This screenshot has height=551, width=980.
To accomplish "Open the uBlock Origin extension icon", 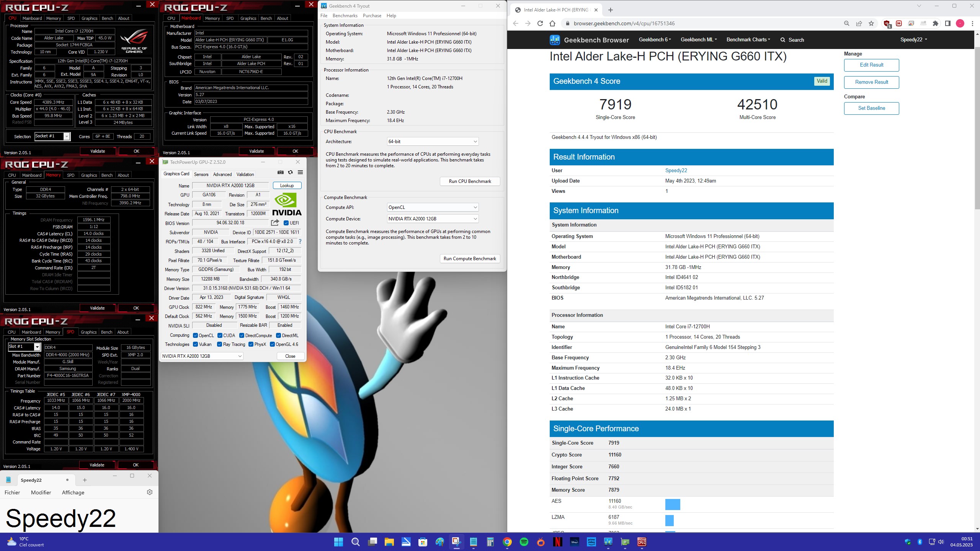I will pyautogui.click(x=887, y=24).
